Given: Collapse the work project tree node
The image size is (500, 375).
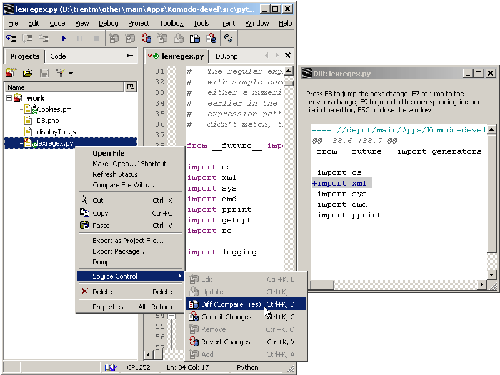Looking at the screenshot, I should [x=9, y=98].
